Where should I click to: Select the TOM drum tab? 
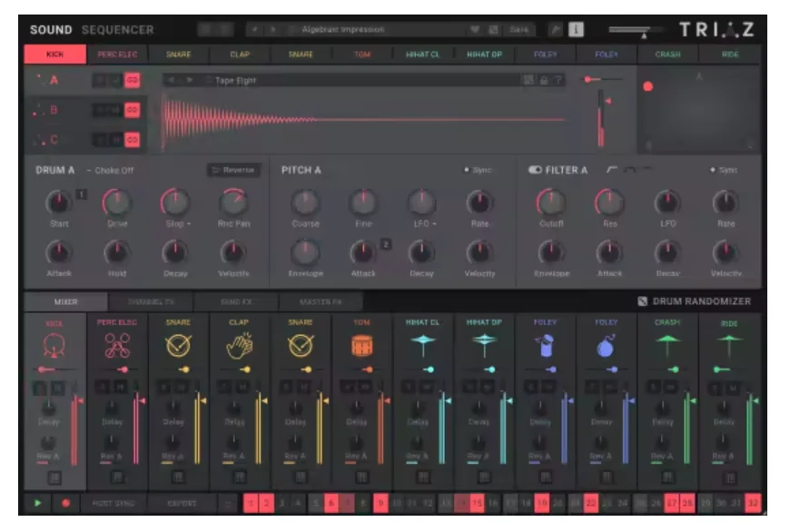(x=361, y=54)
